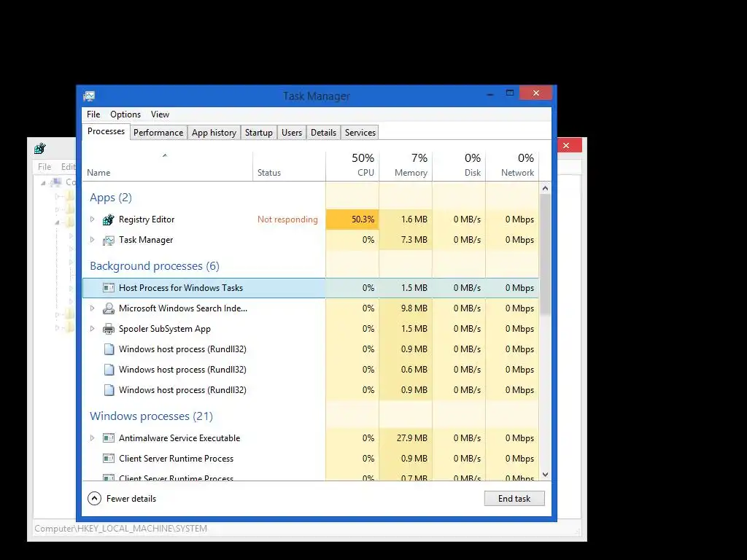Viewport: 747px width, 560px height.
Task: Open File menu in Registry Editor window
Action: 44,167
